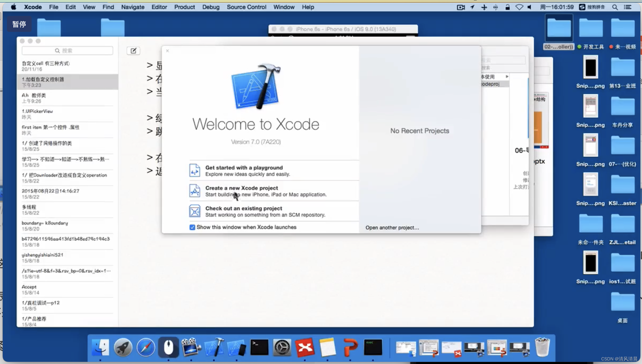Select the note A.h 教师类
Image resolution: width=642 pixels, height=364 pixels.
[x=67, y=98]
